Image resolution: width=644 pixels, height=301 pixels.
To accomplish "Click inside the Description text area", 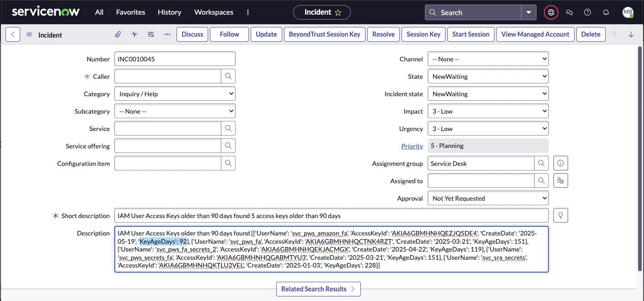I will (331, 249).
